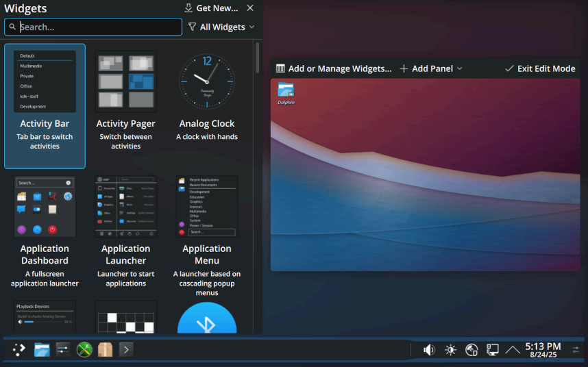Click the Get New Widgets button
Image resolution: width=588 pixels, height=367 pixels.
[211, 8]
